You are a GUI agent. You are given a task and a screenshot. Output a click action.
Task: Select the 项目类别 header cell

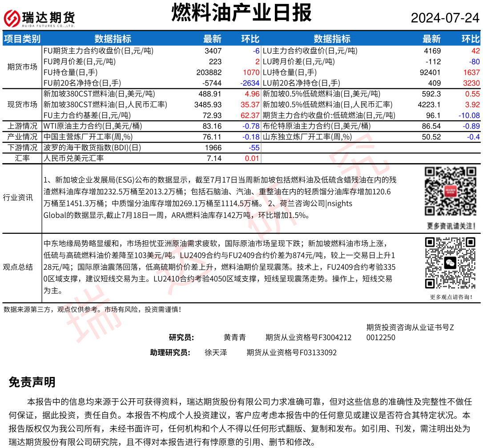coord(22,39)
